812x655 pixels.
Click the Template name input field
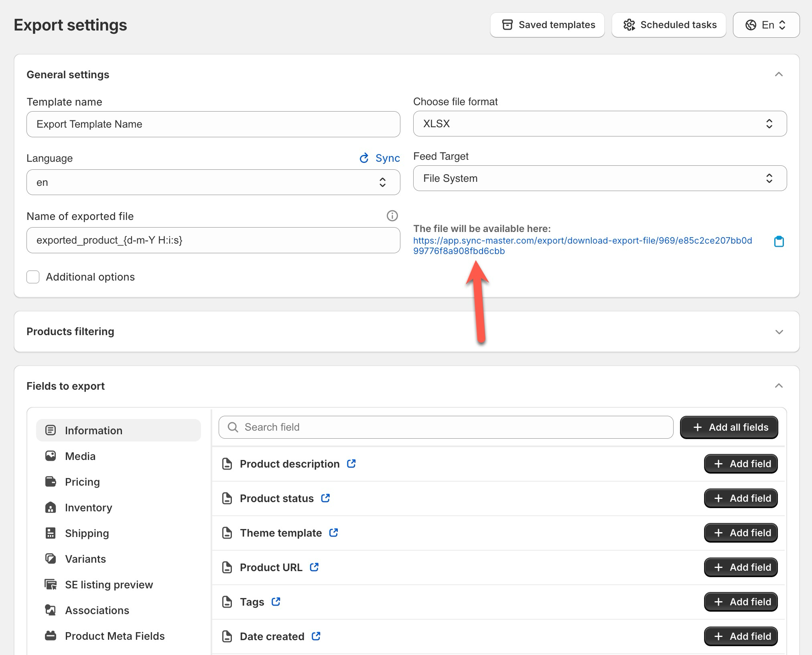coord(213,124)
